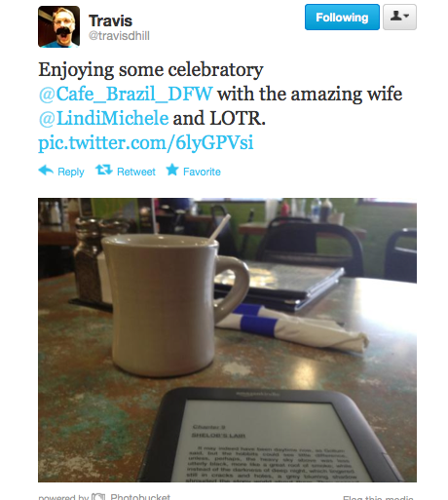
Task: Click the Retweet text link
Action: pos(136,172)
